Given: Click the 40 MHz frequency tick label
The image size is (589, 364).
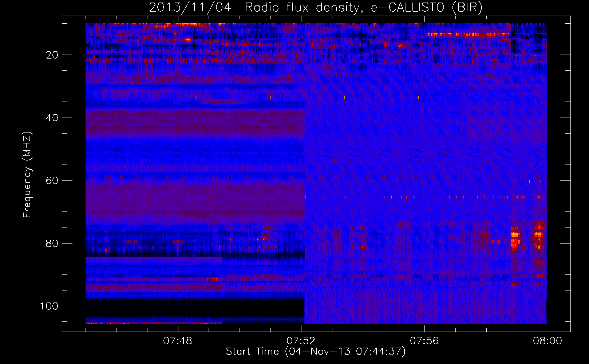Looking at the screenshot, I should click(52, 118).
